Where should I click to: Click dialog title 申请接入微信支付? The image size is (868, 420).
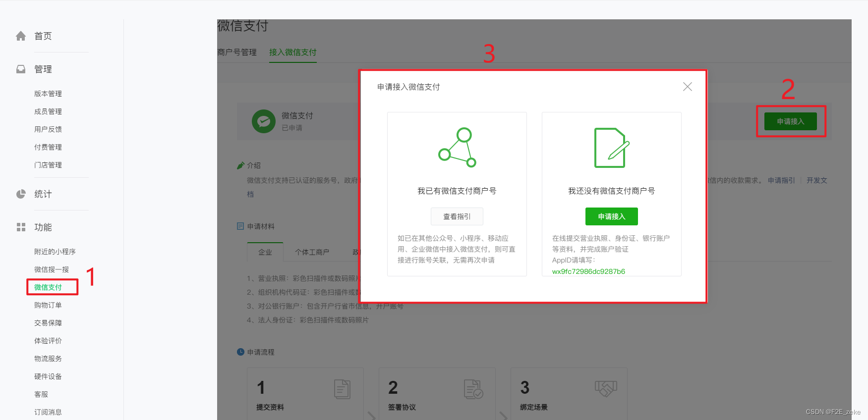[408, 87]
